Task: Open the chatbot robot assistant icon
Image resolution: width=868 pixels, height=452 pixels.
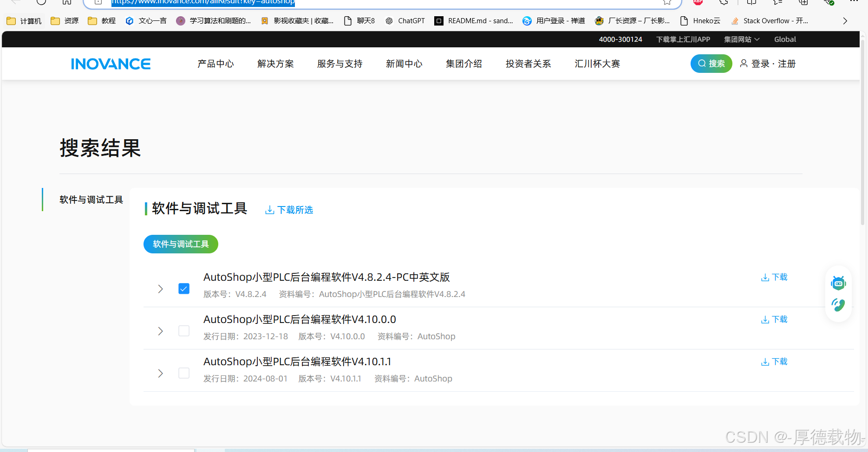Action: click(838, 283)
